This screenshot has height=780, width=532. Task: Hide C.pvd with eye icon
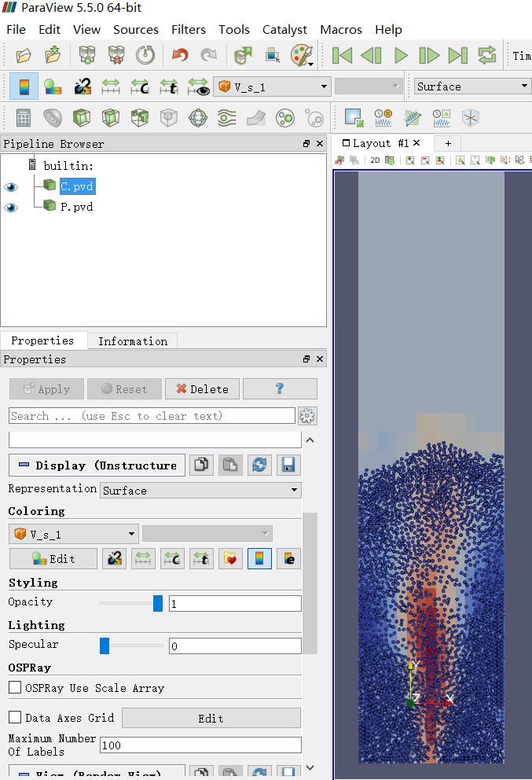pyautogui.click(x=11, y=187)
